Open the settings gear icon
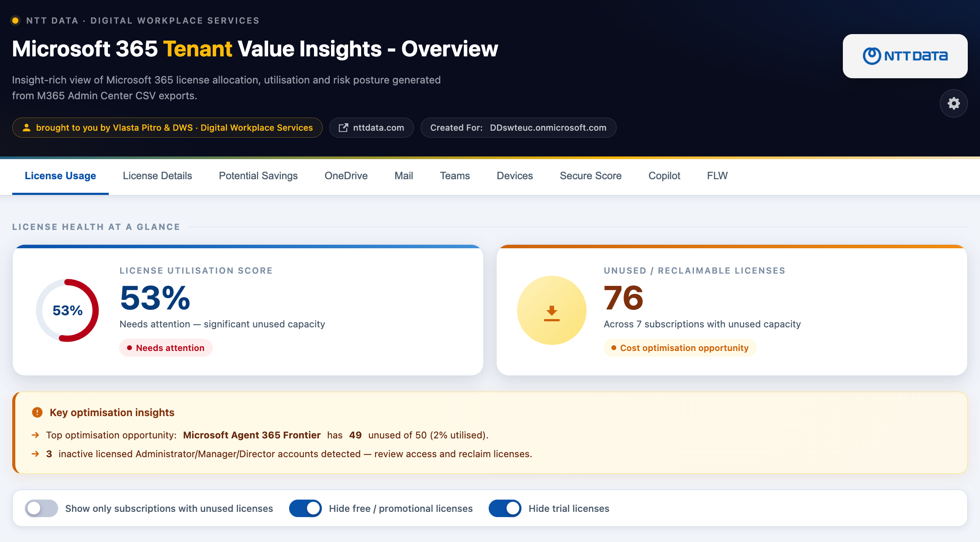 953,104
